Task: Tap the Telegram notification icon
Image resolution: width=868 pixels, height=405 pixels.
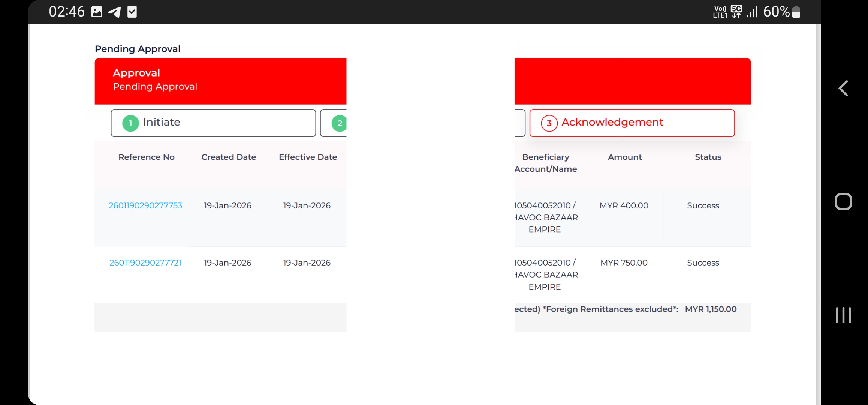Action: tap(115, 12)
